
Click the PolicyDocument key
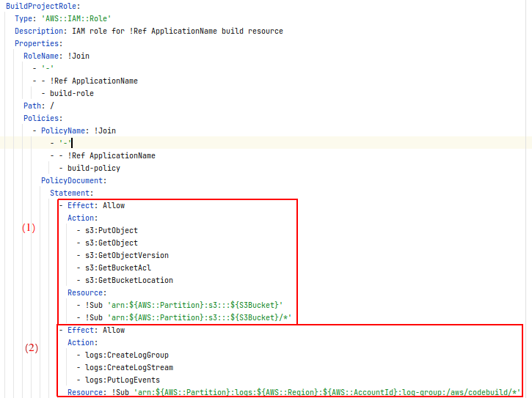click(73, 180)
